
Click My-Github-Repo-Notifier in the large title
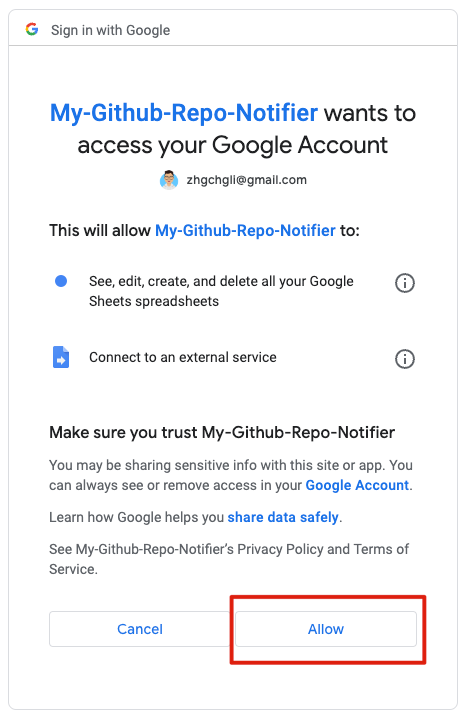pyautogui.click(x=184, y=113)
